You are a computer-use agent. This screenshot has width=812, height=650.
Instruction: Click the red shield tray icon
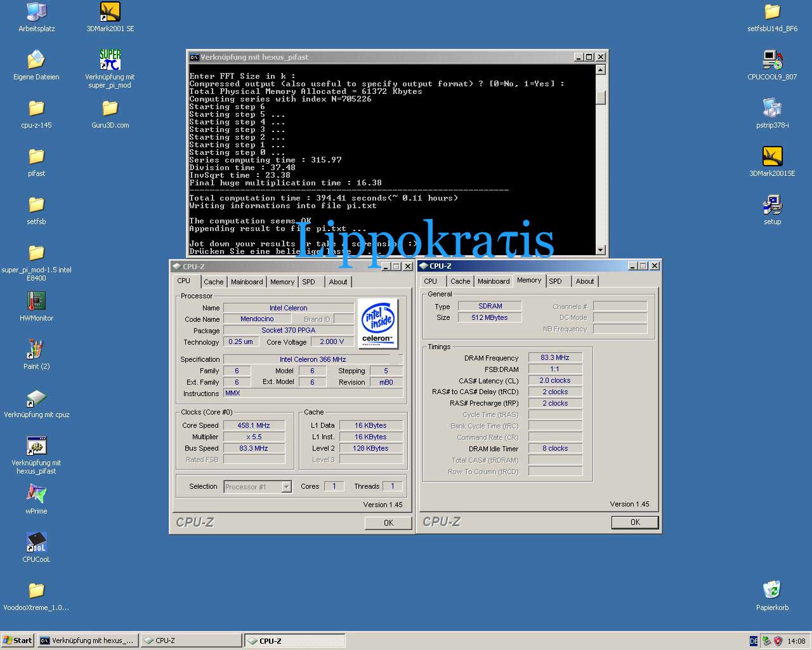tap(778, 641)
